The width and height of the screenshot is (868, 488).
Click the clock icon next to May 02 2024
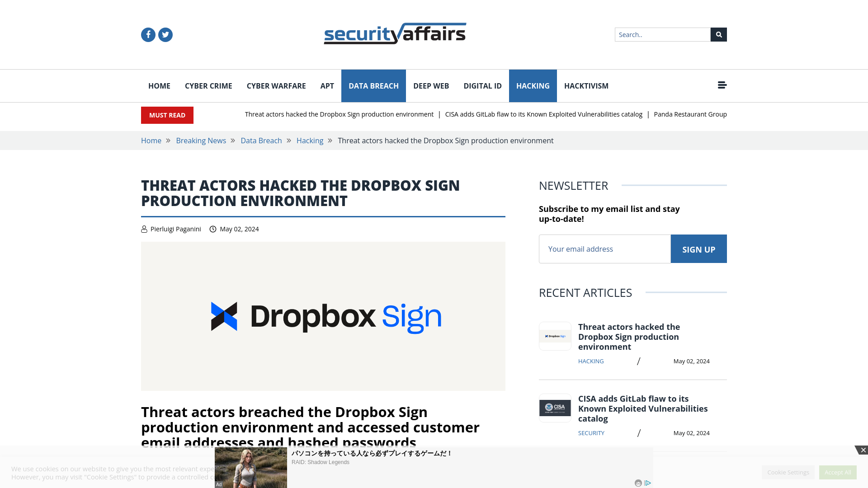coord(213,229)
